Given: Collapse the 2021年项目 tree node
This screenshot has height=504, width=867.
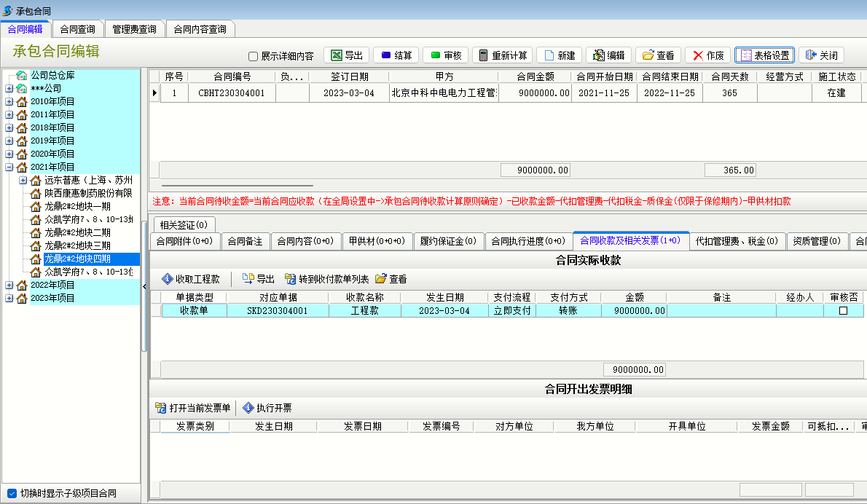Looking at the screenshot, I should [x=9, y=167].
